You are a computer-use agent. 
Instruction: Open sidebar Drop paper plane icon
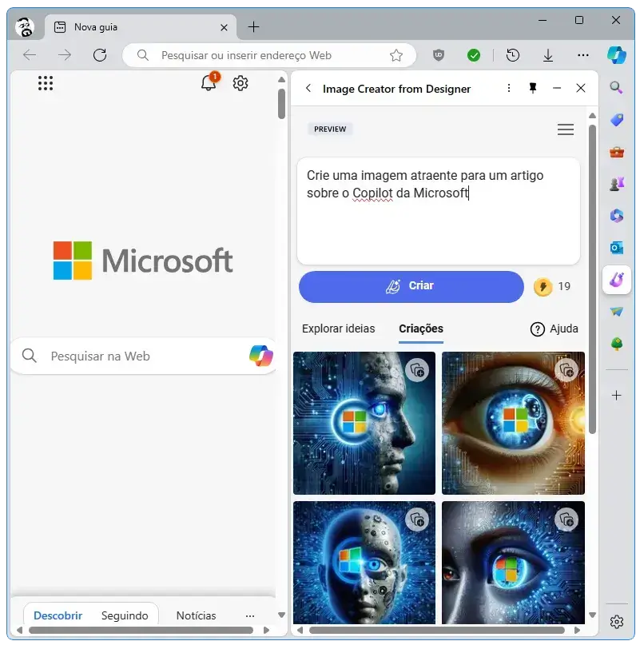click(x=616, y=312)
